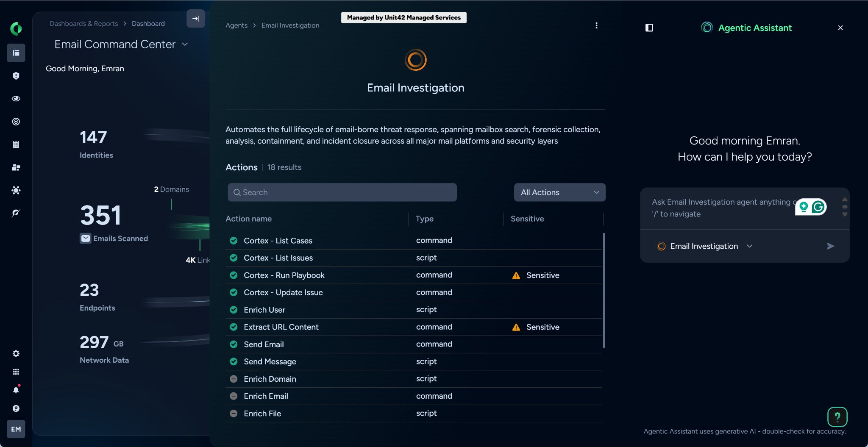Image resolution: width=868 pixels, height=447 pixels.
Task: Open the blocks inventory sidebar icon
Action: [16, 167]
